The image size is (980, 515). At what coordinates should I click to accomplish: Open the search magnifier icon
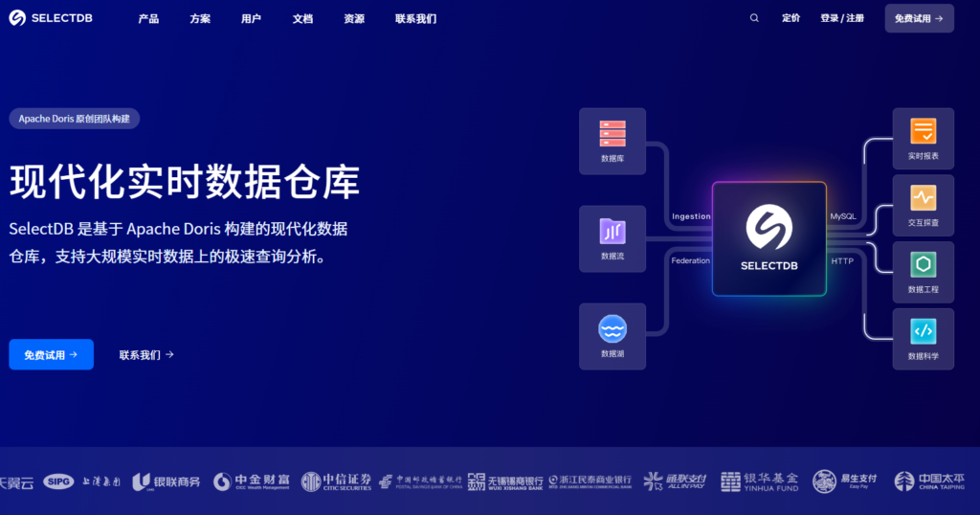pyautogui.click(x=754, y=18)
